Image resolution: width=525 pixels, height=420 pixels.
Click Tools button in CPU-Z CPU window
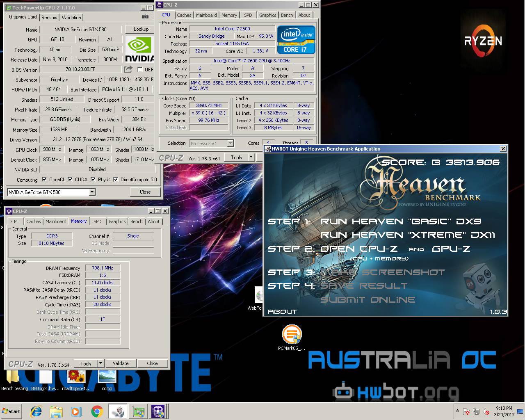[236, 157]
